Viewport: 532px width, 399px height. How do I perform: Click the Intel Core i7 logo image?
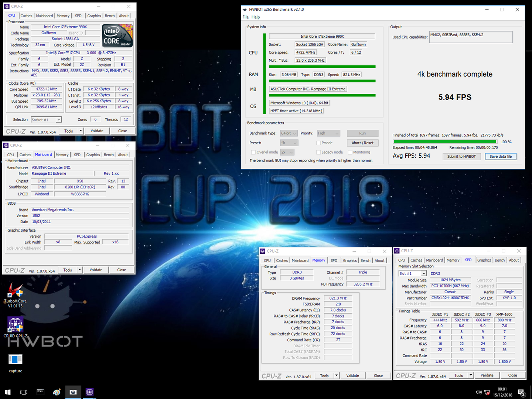(118, 35)
